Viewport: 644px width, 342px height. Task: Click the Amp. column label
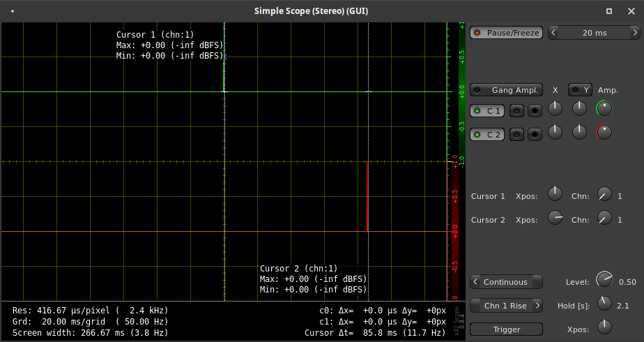[608, 90]
